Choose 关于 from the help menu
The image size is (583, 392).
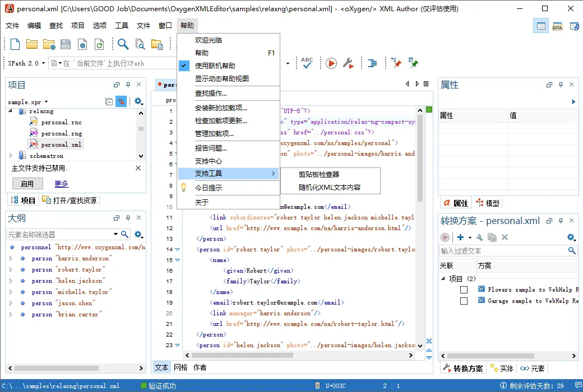[x=229, y=202]
